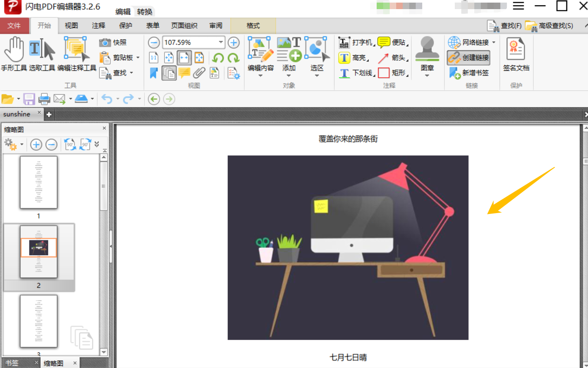Click the sign document icon (签名文档)
The width and height of the screenshot is (588, 368).
[516, 54]
